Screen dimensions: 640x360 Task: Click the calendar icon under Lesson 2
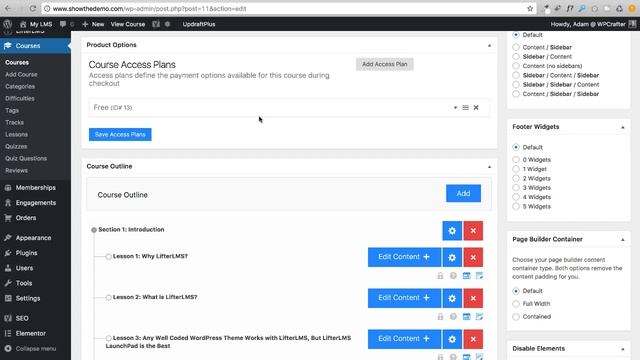tap(466, 317)
